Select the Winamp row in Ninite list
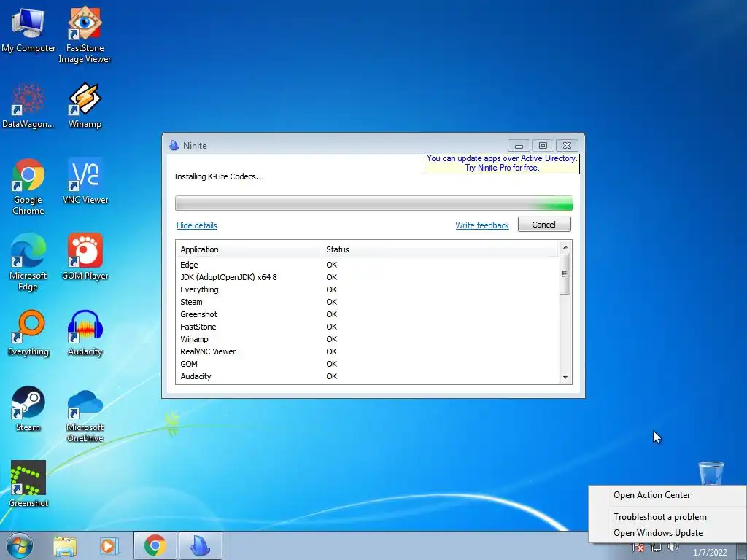This screenshot has height=560, width=747. [367, 339]
